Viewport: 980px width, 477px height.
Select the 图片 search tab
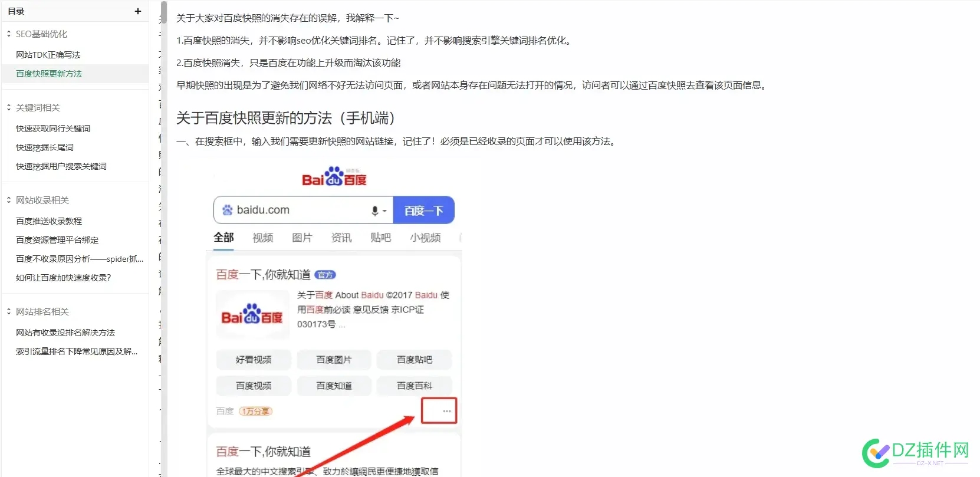pos(302,238)
